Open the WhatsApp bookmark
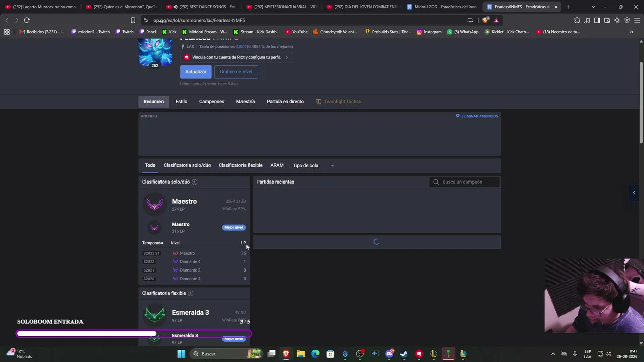 463,32
